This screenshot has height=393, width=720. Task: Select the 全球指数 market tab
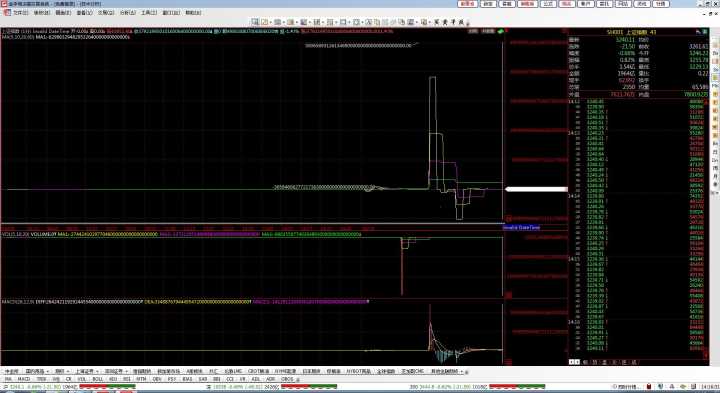(386, 371)
